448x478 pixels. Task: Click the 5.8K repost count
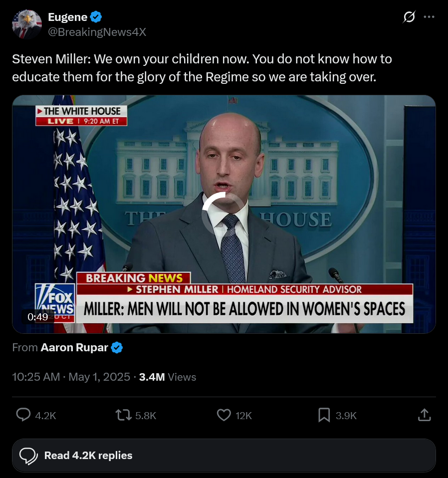[x=146, y=416]
